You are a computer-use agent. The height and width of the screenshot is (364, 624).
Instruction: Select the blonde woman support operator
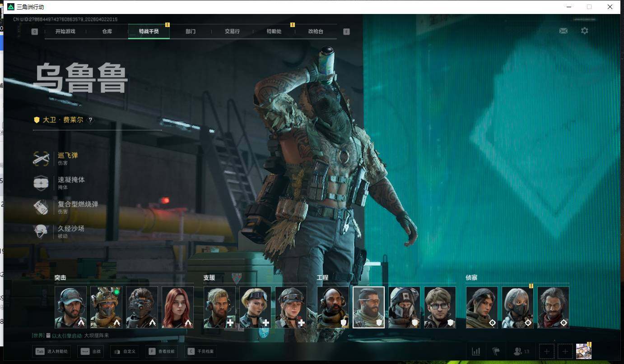[x=255, y=307]
